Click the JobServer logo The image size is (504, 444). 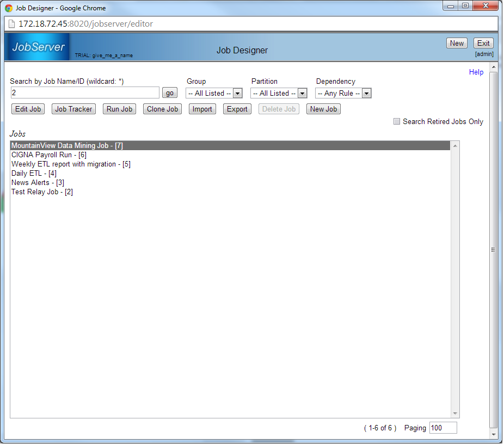(x=38, y=47)
